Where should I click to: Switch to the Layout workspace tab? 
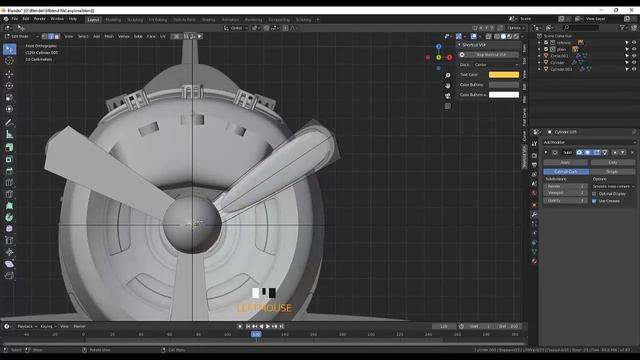click(93, 20)
